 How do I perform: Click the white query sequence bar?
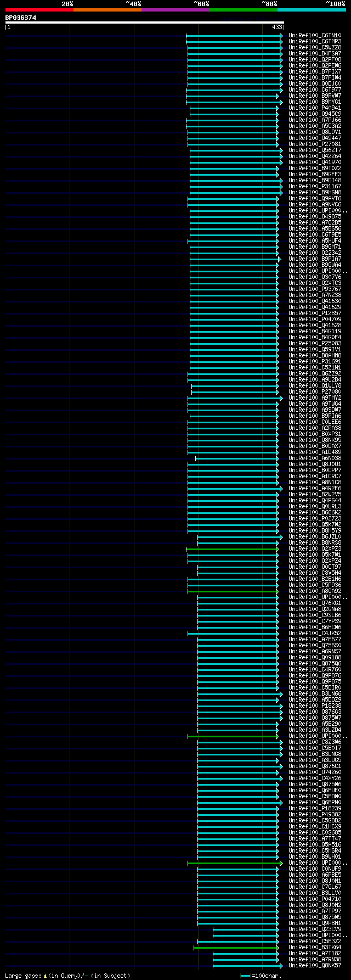click(x=145, y=23)
